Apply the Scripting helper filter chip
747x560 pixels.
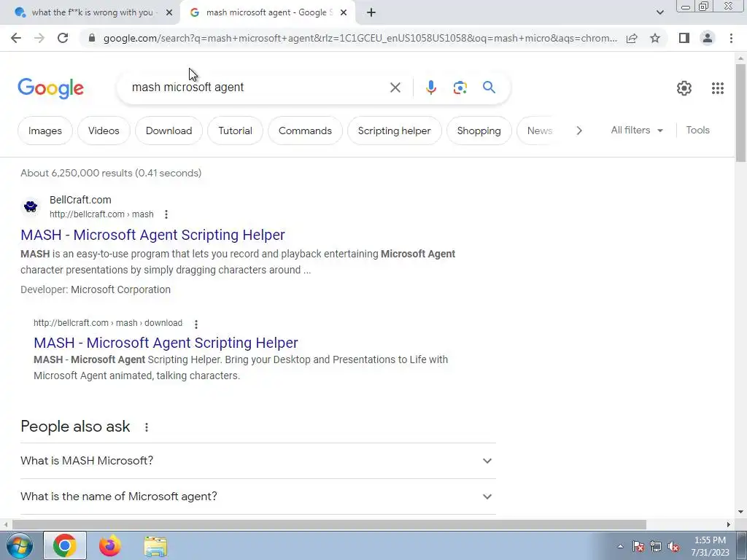[x=394, y=131]
